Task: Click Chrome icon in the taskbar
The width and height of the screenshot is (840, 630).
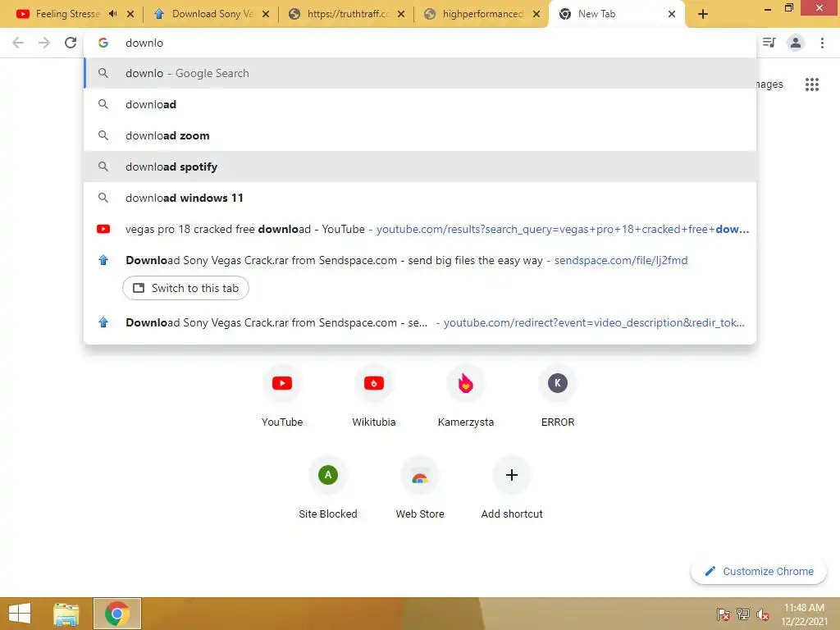Action: pyautogui.click(x=117, y=614)
